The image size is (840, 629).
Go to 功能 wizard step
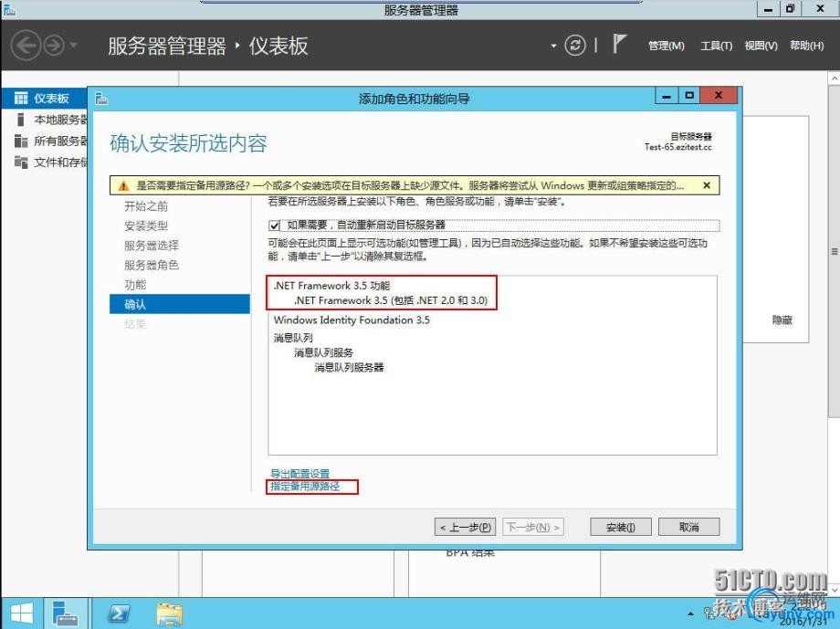[x=135, y=285]
